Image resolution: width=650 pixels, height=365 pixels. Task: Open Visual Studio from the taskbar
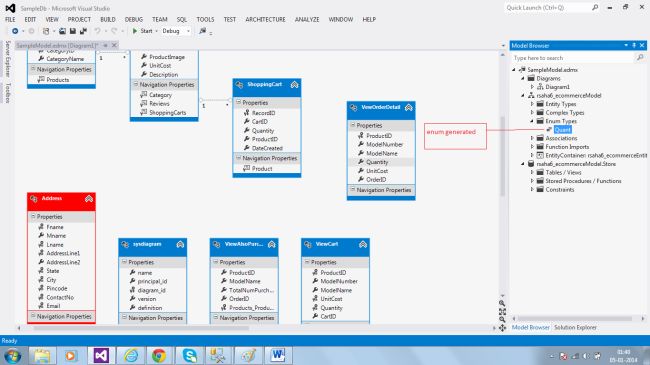(x=102, y=355)
